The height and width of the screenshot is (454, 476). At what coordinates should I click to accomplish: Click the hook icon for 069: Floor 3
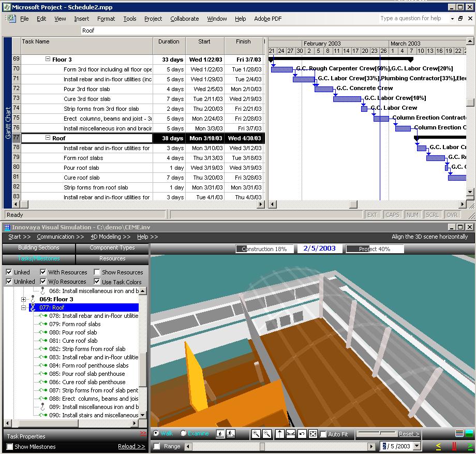click(x=34, y=299)
